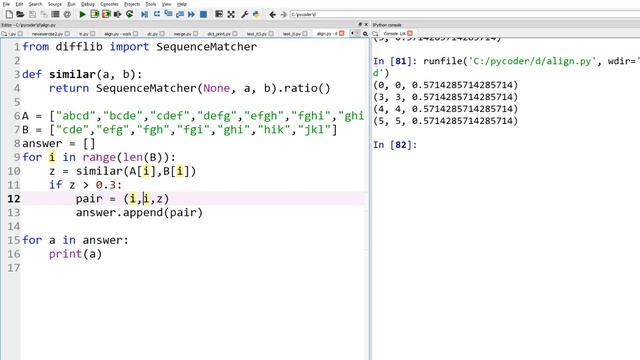The width and height of the screenshot is (640, 360).
Task: Click 'print(a)' on line 16
Action: coord(76,254)
